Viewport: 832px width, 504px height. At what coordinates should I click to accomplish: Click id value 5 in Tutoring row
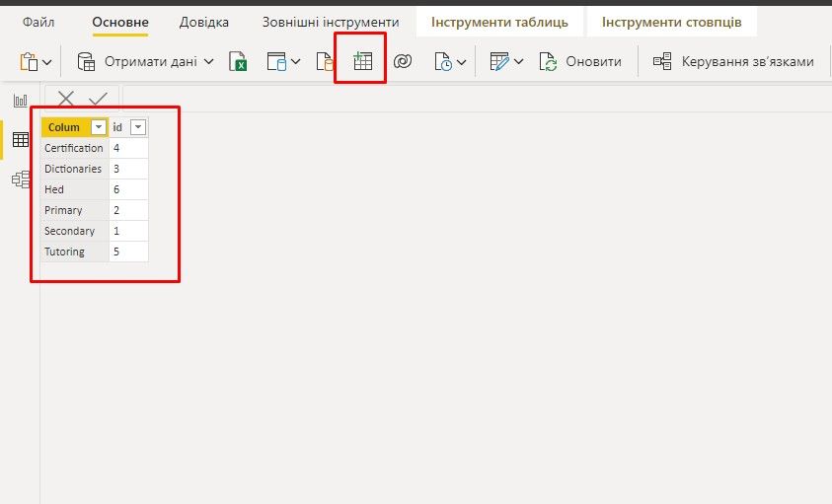coord(128,252)
